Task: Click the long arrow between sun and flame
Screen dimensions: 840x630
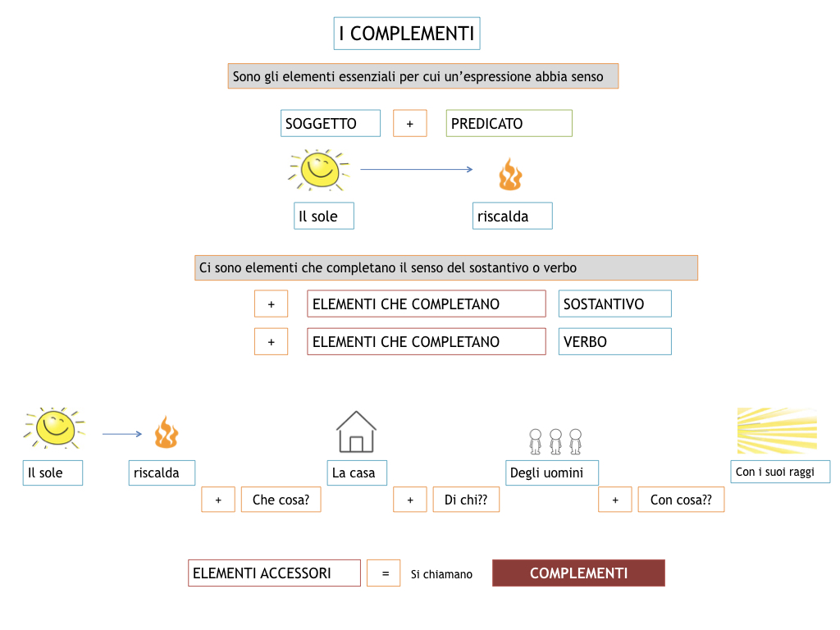Action: tap(416, 169)
